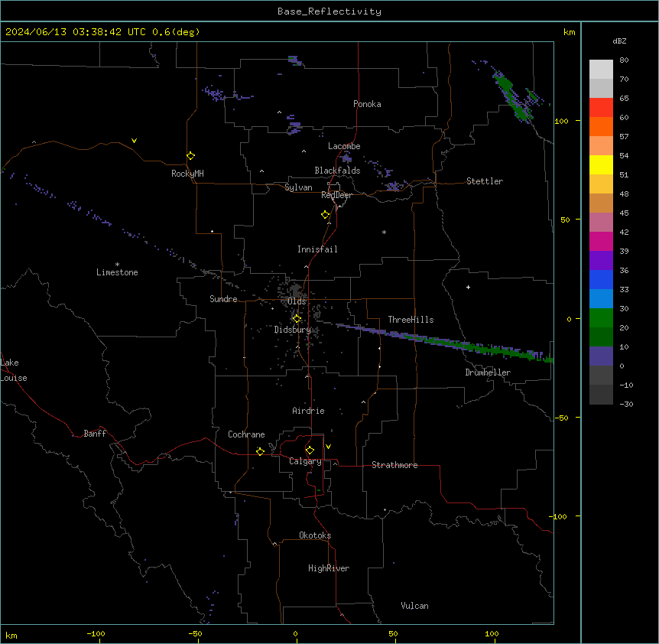This screenshot has width=659, height=644.
Task: Click the Base_Reflectivity title text
Action: click(329, 11)
